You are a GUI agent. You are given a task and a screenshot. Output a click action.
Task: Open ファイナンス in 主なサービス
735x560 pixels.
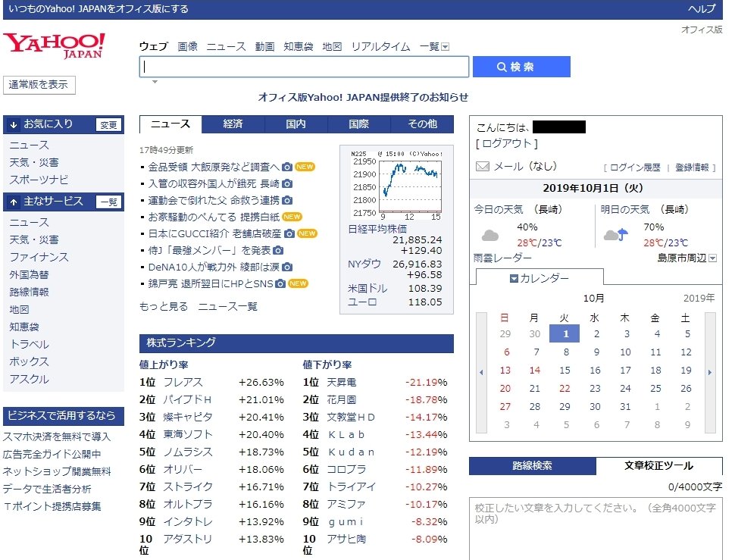point(39,258)
